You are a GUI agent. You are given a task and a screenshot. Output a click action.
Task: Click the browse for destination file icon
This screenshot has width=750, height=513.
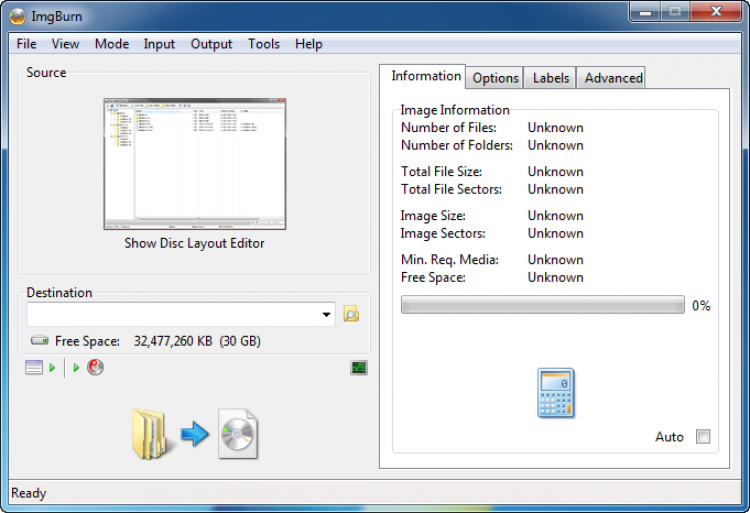point(351,314)
